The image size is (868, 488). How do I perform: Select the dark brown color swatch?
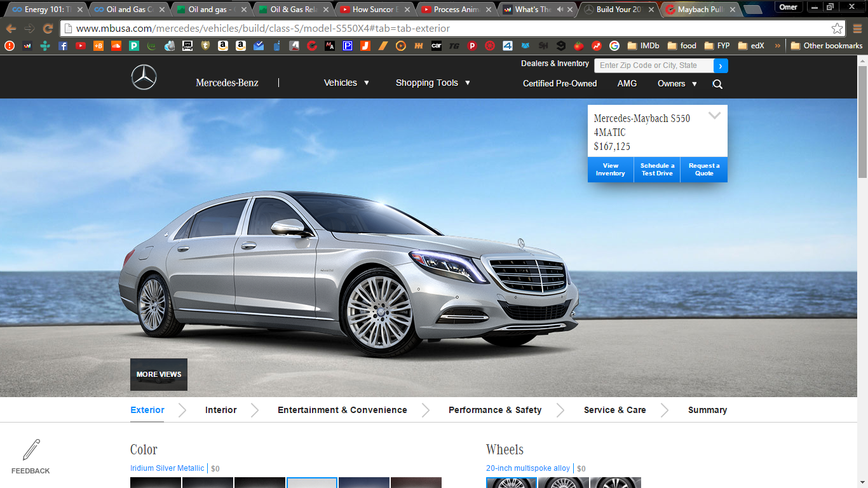416,483
